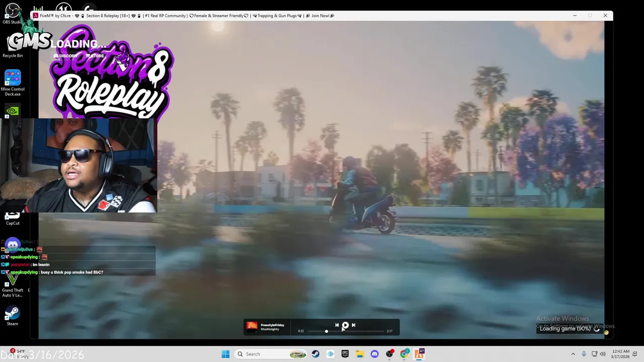Click chat message 'im leanin'
Viewport: 644px width, 362px height.
[x=40, y=264]
